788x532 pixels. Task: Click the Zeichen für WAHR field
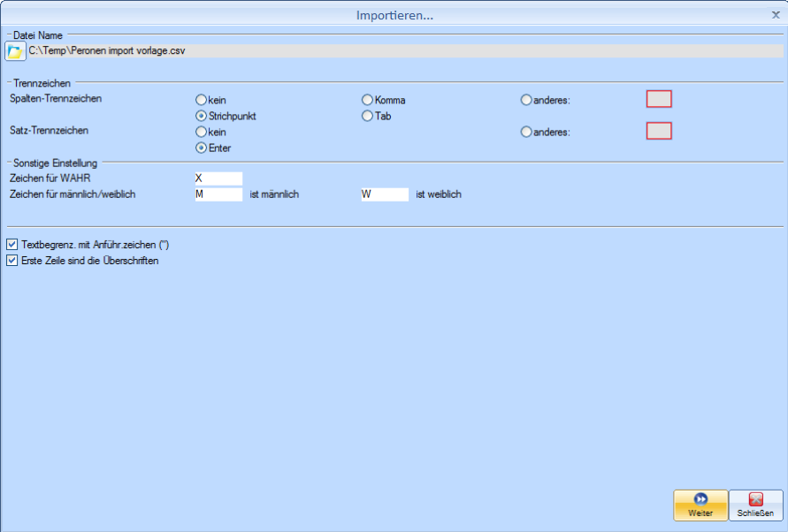218,179
